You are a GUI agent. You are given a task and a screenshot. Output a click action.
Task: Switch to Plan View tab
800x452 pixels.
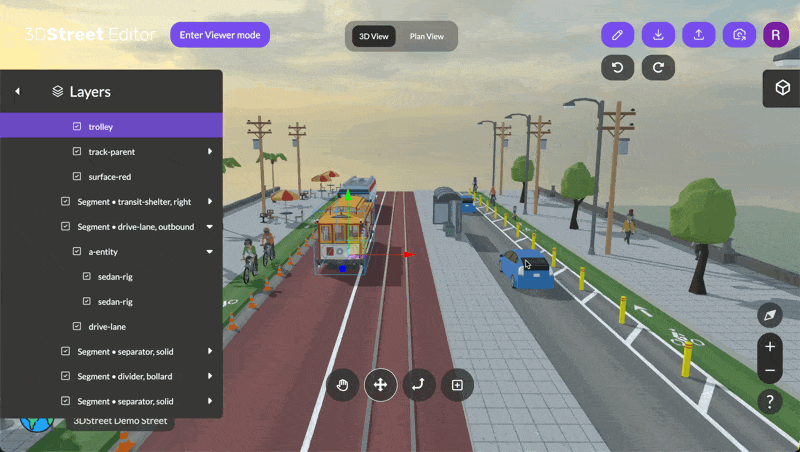point(427,37)
